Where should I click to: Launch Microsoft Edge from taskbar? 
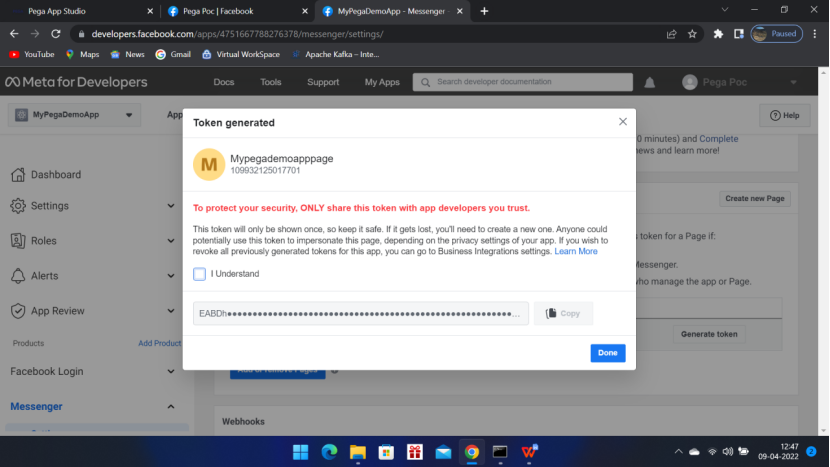[329, 452]
